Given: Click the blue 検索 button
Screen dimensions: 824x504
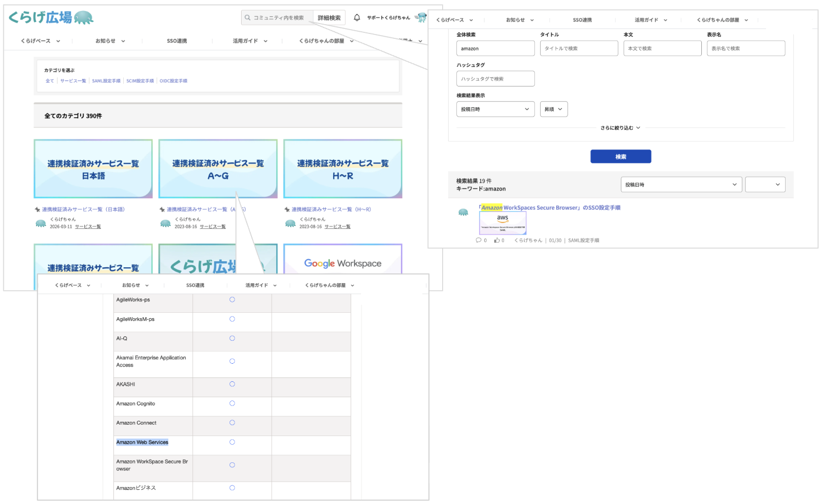Looking at the screenshot, I should click(x=621, y=157).
